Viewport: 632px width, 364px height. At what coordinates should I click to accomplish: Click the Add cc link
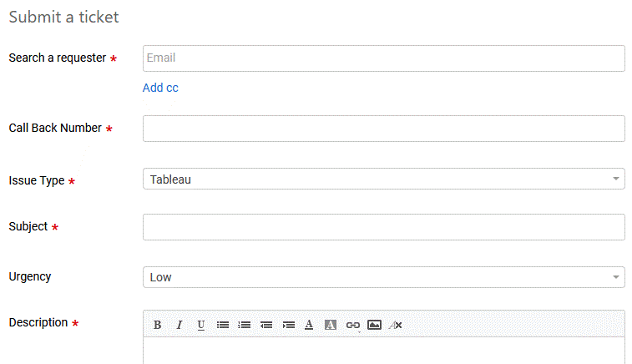point(160,88)
